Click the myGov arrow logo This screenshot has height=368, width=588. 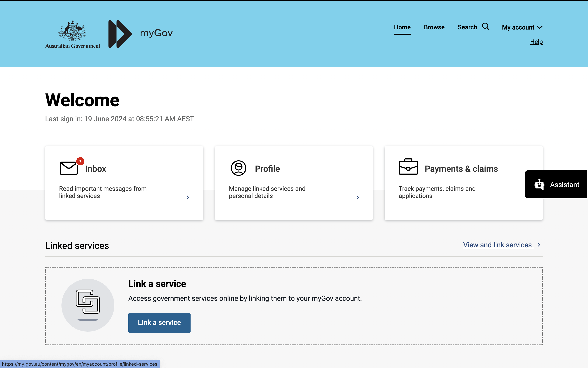[120, 34]
